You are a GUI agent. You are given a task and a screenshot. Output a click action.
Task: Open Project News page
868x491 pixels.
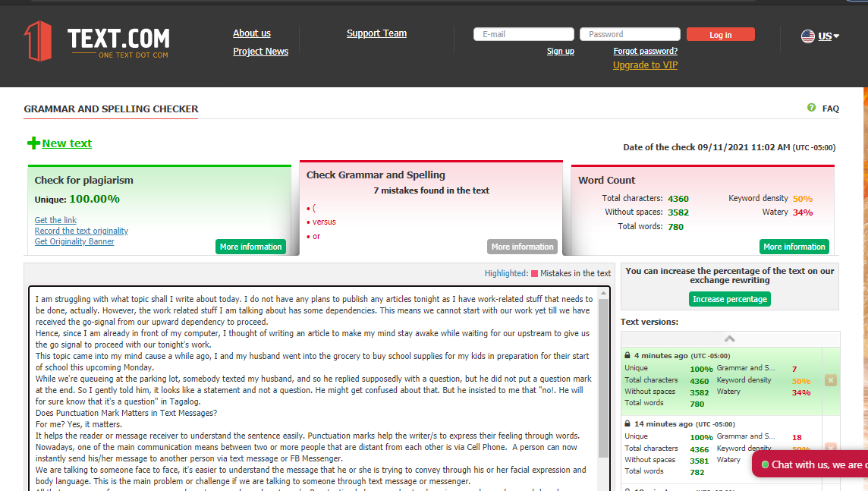click(x=261, y=52)
